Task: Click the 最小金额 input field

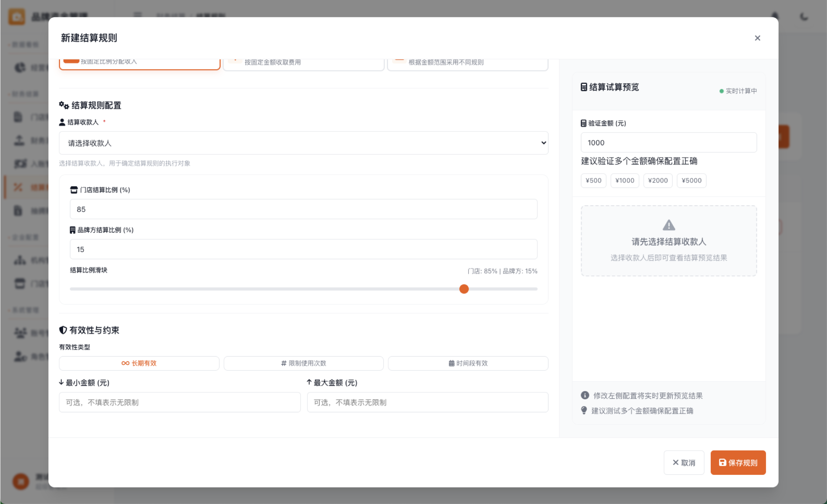Action: 180,403
